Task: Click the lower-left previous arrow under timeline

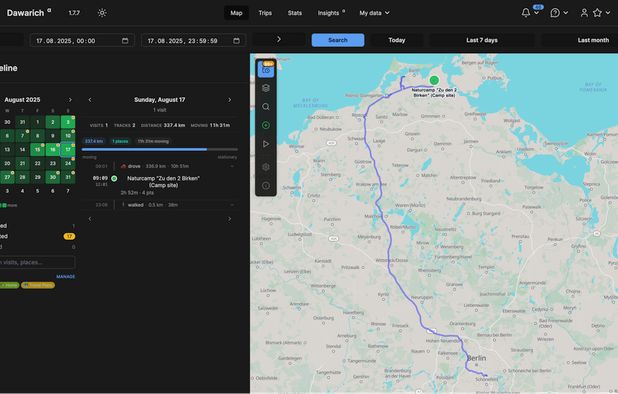Action: tap(90, 219)
